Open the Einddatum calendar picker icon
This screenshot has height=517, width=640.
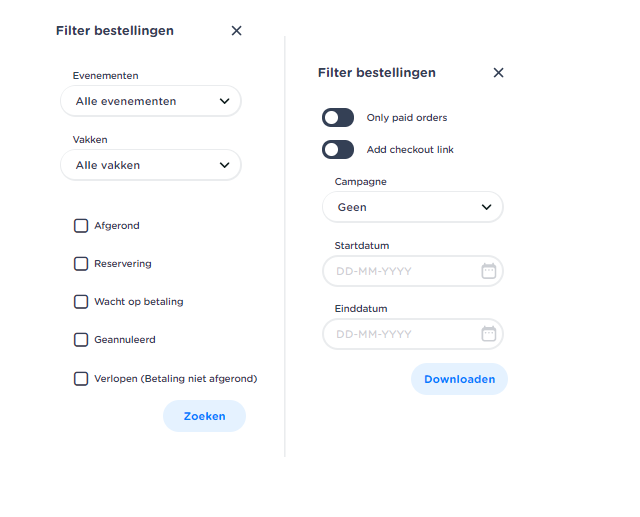[488, 334]
